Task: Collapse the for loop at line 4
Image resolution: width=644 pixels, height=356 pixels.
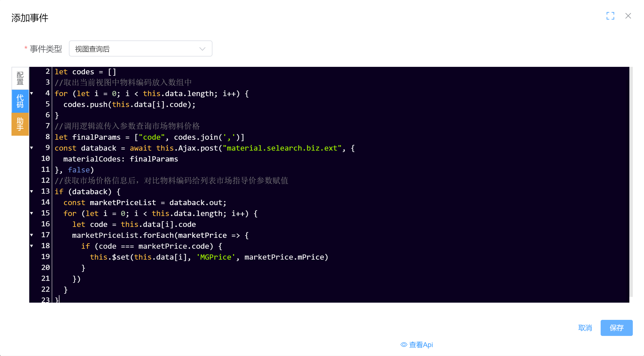Action: coord(32,93)
